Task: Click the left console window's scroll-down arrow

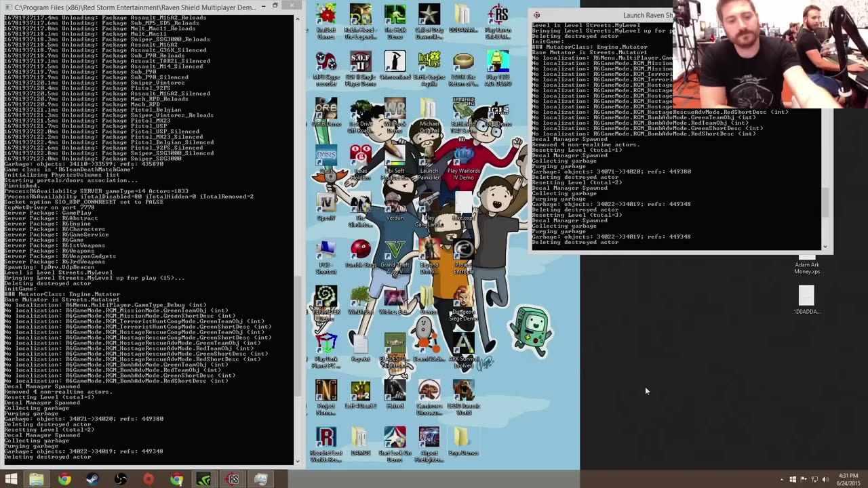Action: click(x=297, y=461)
